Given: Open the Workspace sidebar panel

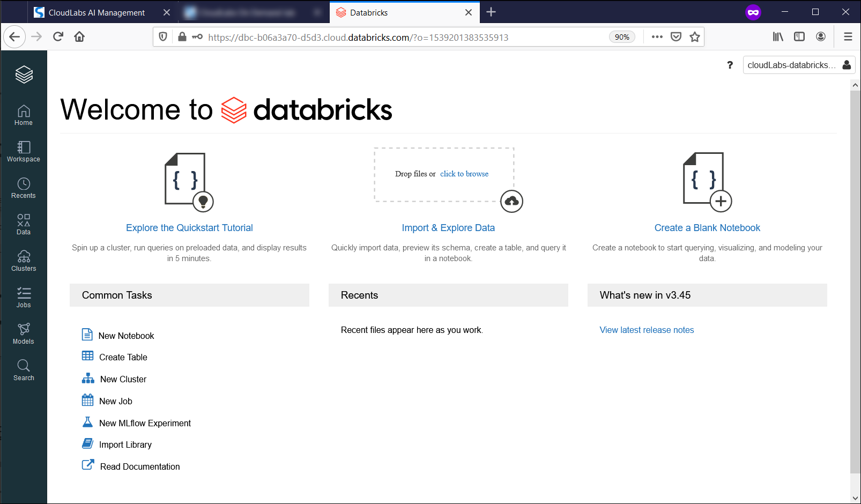Looking at the screenshot, I should coord(24,152).
